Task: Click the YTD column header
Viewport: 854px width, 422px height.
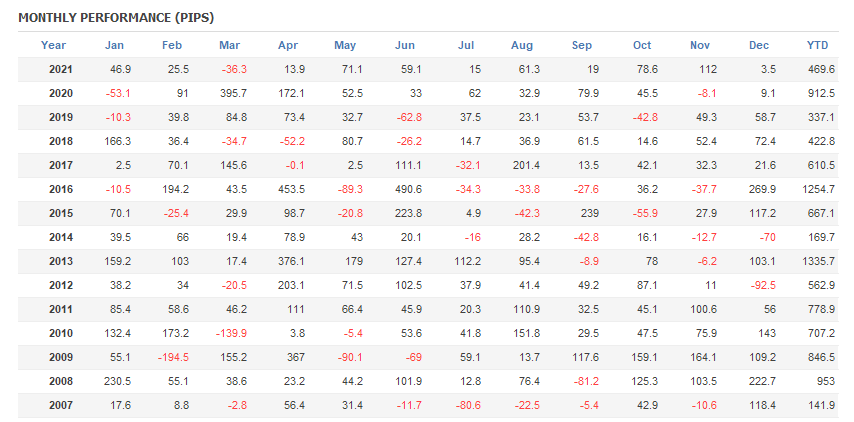Action: pos(817,45)
